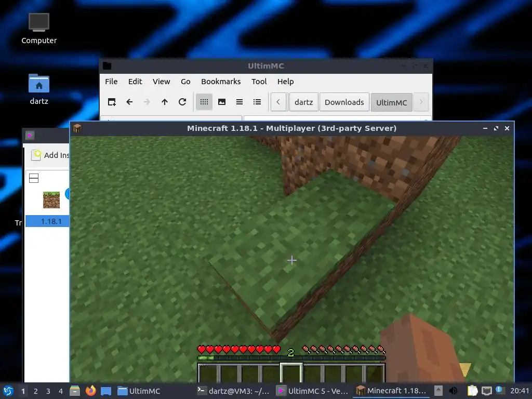532x399 pixels.
Task: Open the start menu on the taskbar
Action: point(8,391)
